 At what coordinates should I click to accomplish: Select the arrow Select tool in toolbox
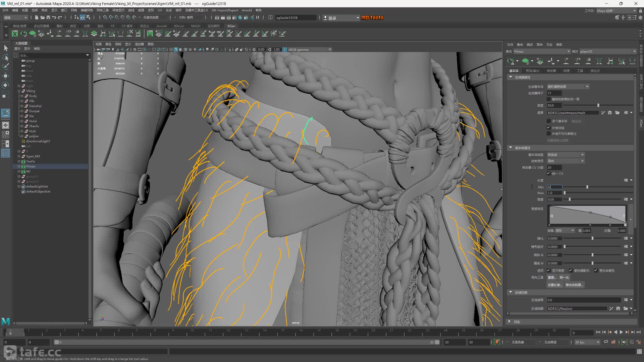[x=6, y=48]
